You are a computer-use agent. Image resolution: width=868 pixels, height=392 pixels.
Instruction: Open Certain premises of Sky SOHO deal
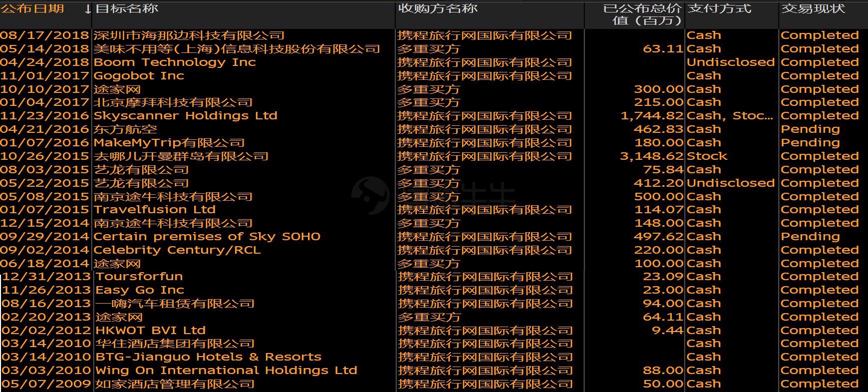pos(207,237)
